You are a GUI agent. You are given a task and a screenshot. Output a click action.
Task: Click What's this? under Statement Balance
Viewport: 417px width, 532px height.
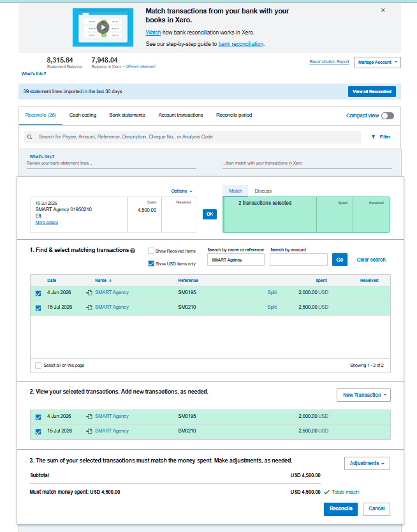click(34, 73)
